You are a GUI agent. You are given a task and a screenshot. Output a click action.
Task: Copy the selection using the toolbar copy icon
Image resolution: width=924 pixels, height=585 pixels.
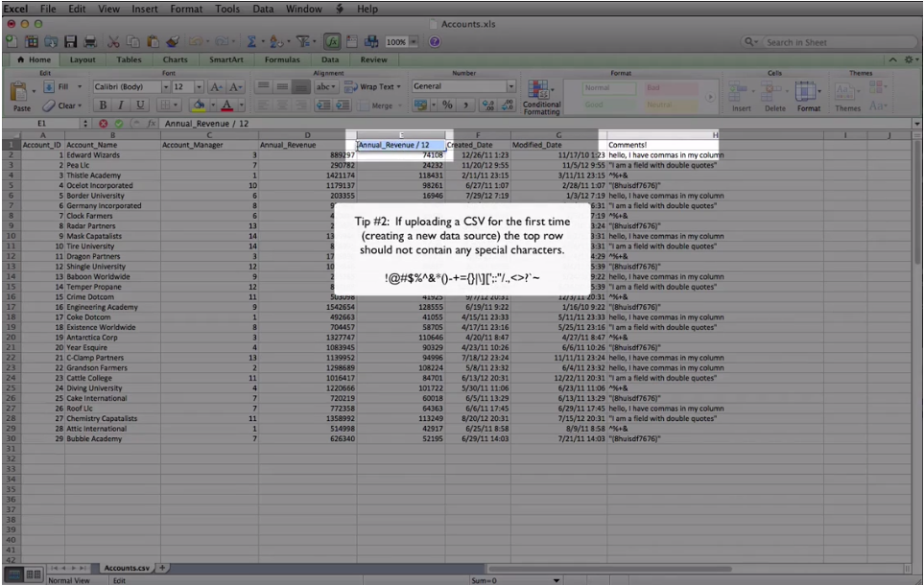[x=133, y=42]
